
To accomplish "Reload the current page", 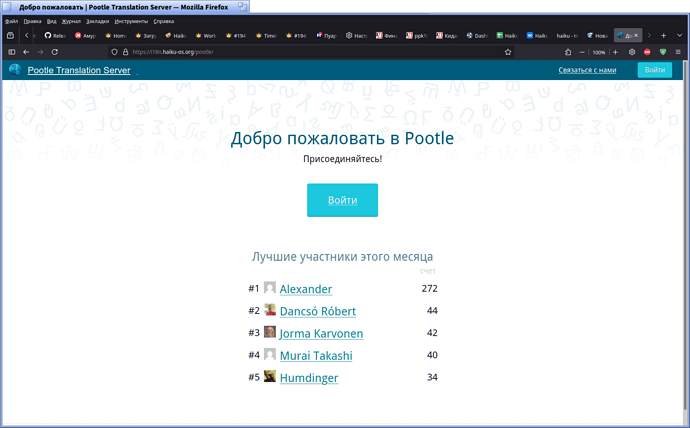I will pos(54,52).
